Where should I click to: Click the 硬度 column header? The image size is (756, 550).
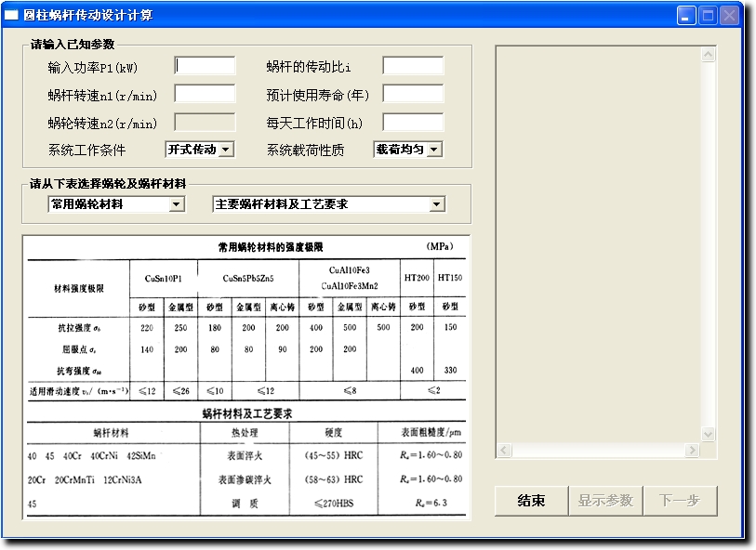pyautogui.click(x=334, y=433)
